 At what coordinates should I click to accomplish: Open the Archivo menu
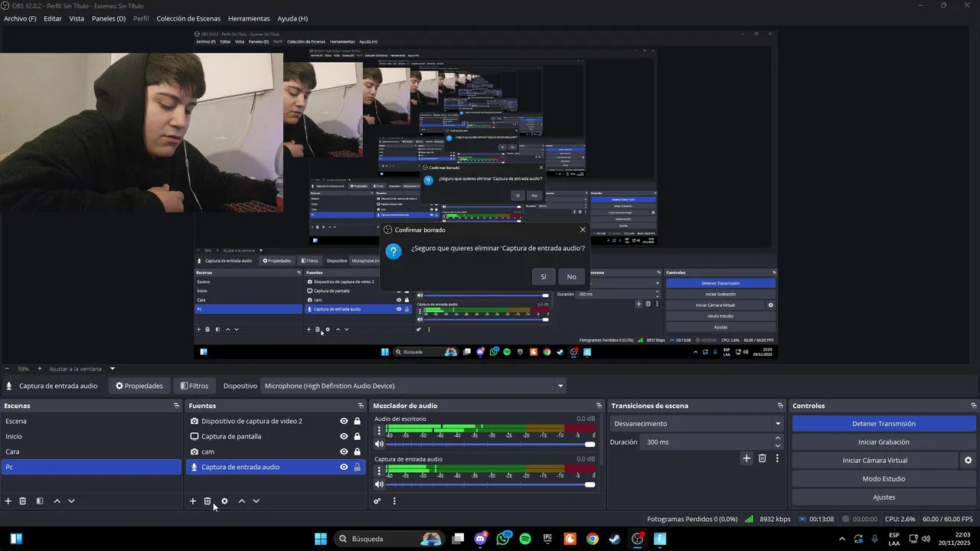(20, 18)
